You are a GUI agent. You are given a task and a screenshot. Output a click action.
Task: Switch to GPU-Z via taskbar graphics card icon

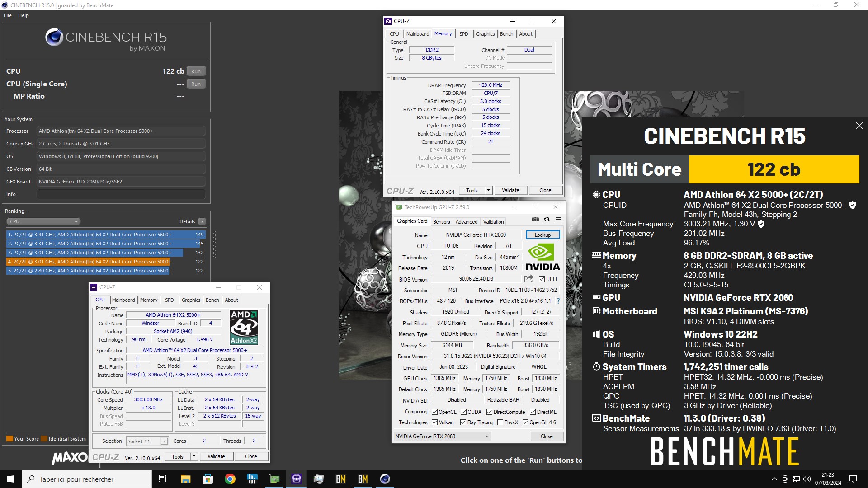coord(274,479)
